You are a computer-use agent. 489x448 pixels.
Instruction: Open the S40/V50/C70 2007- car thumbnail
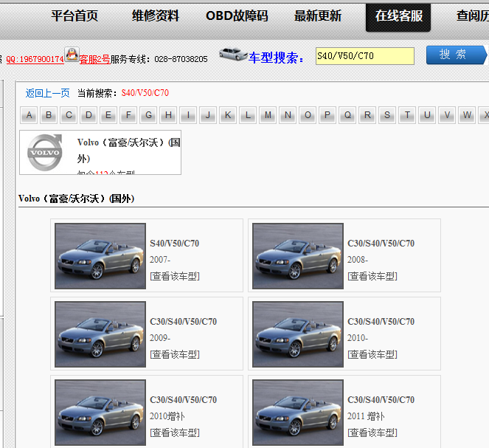(100, 256)
